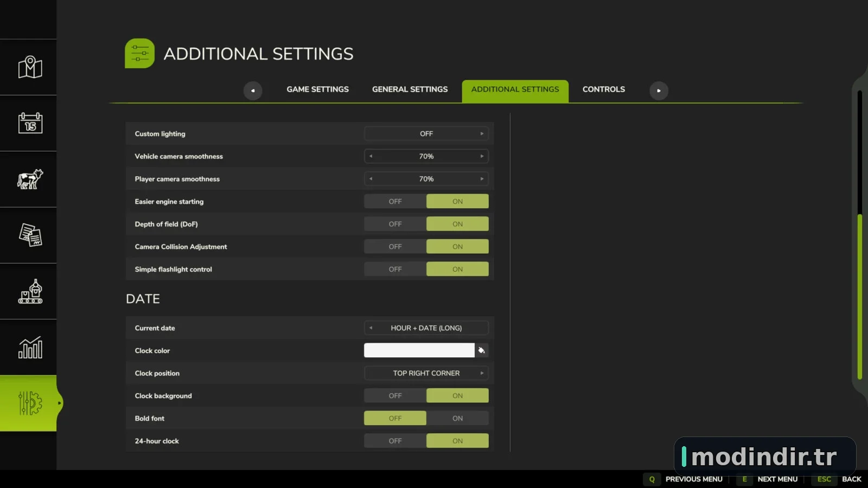The height and width of the screenshot is (488, 868).
Task: Decrease Player camera smoothness with left arrow
Action: [x=371, y=179]
